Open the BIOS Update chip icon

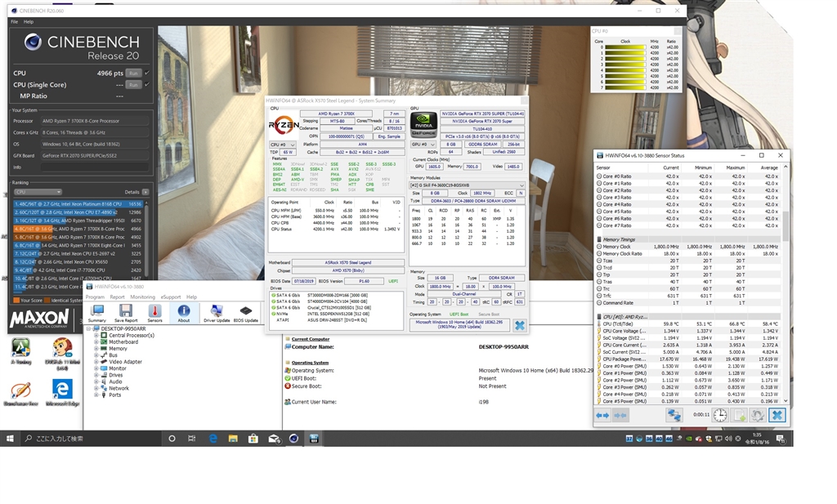[245, 313]
